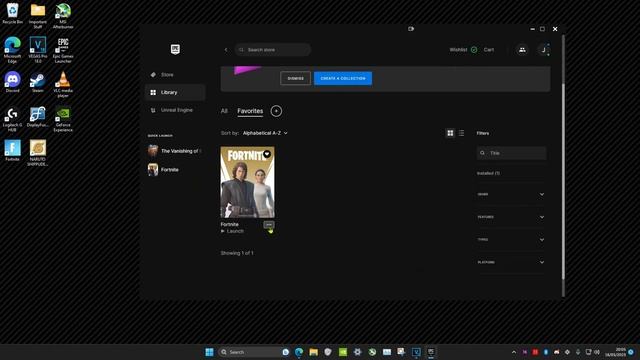
Task: Open the Windows Start menu
Action: tap(209, 352)
